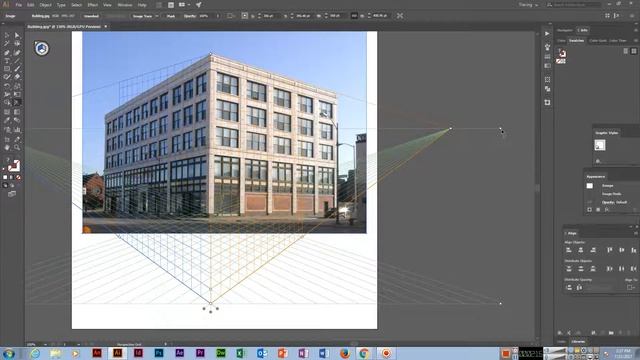The width and height of the screenshot is (640, 360).
Task: Select the default graphic style thumbnail
Action: tap(600, 145)
